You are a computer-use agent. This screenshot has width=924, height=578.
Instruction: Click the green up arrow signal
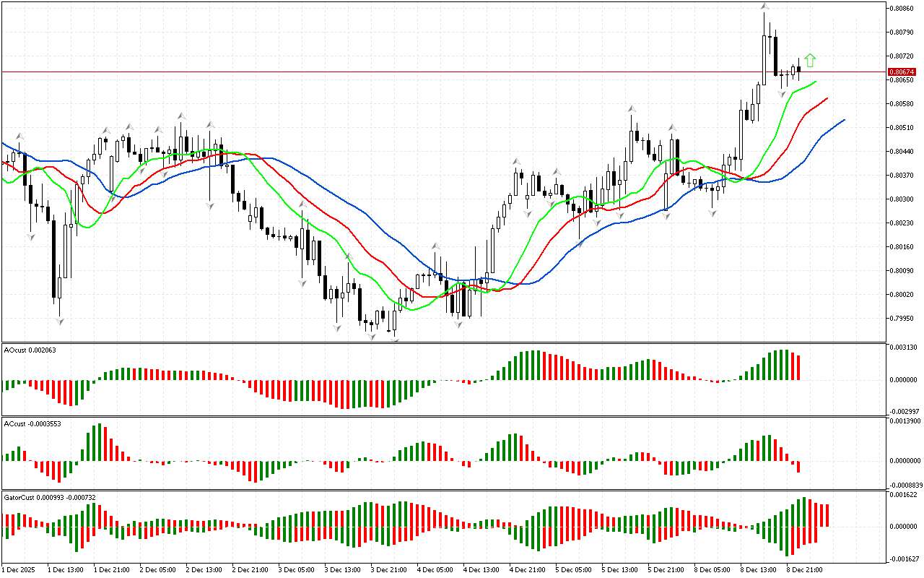(x=810, y=60)
